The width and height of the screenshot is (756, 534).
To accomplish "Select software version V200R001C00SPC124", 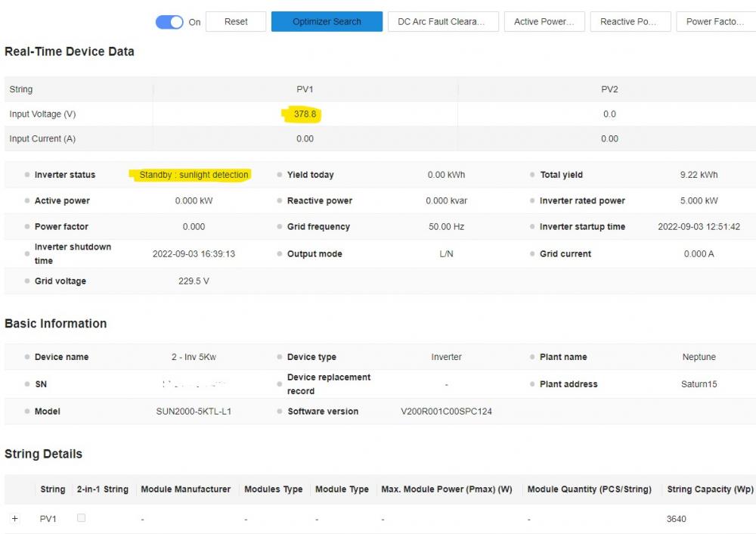I will (446, 411).
